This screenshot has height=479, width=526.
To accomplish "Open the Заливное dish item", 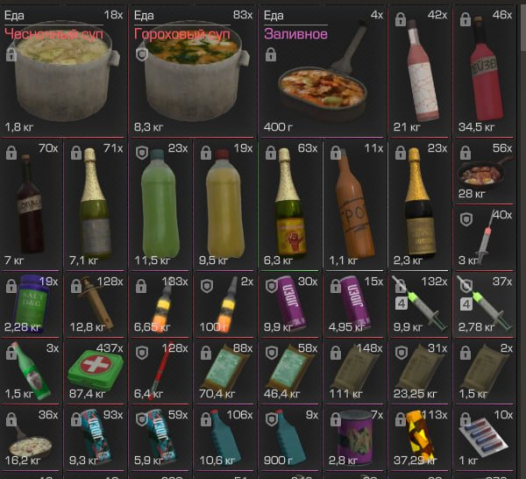I will click(322, 72).
